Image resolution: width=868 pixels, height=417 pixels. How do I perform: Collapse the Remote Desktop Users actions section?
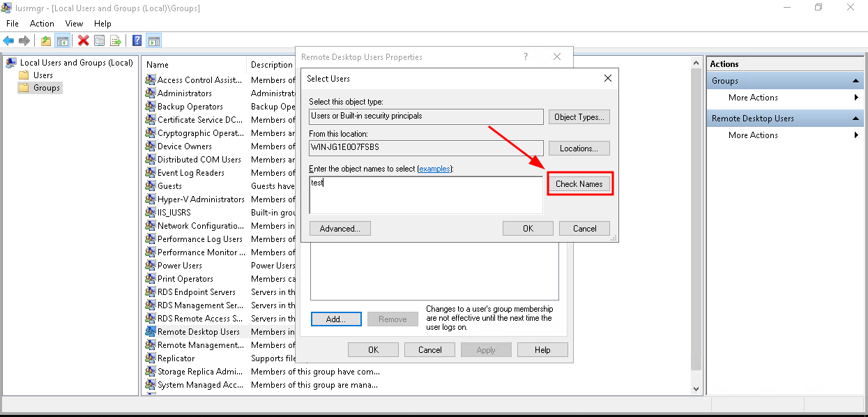[x=855, y=119]
